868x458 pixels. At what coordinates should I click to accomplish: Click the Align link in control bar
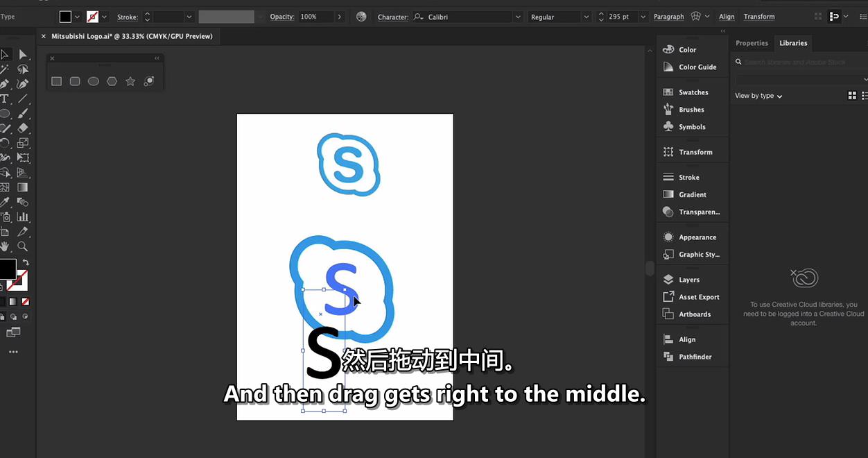[x=727, y=17]
